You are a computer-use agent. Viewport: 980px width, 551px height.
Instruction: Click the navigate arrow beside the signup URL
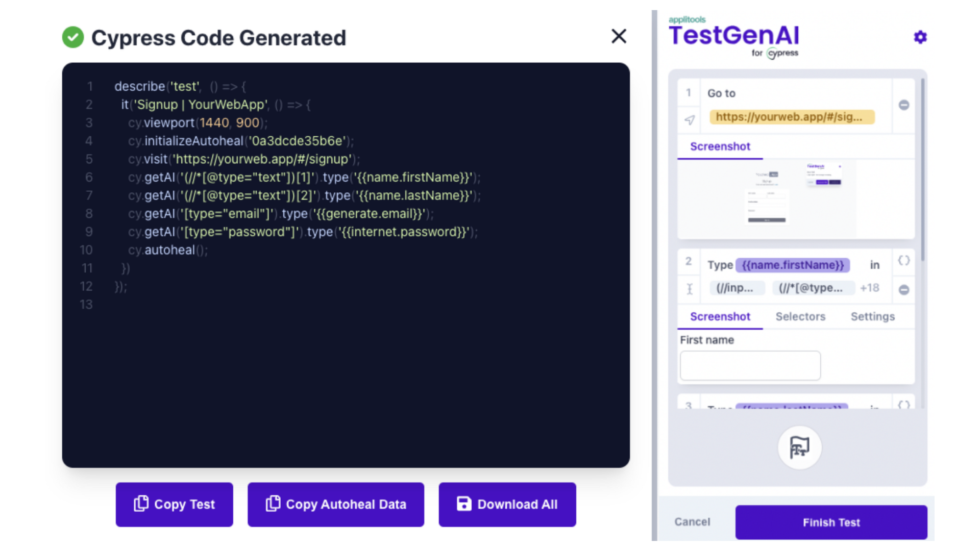(x=690, y=120)
